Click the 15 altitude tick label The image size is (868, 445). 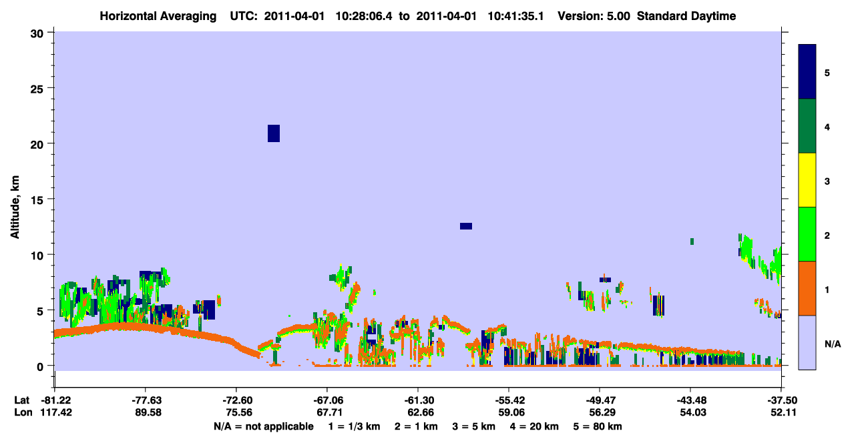(39, 199)
